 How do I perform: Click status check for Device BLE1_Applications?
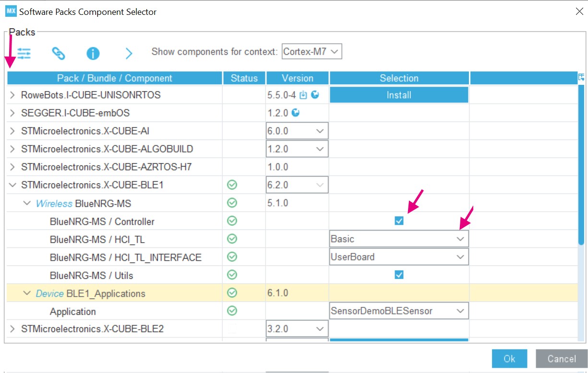coord(232,293)
